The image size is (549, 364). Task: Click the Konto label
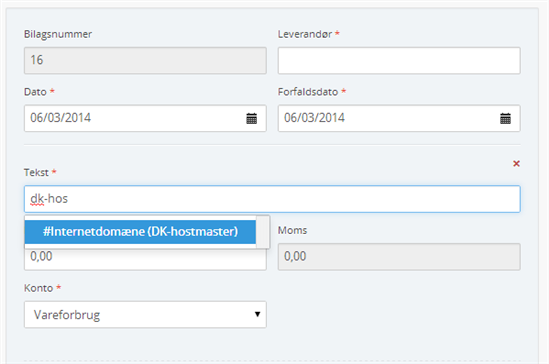click(x=39, y=288)
